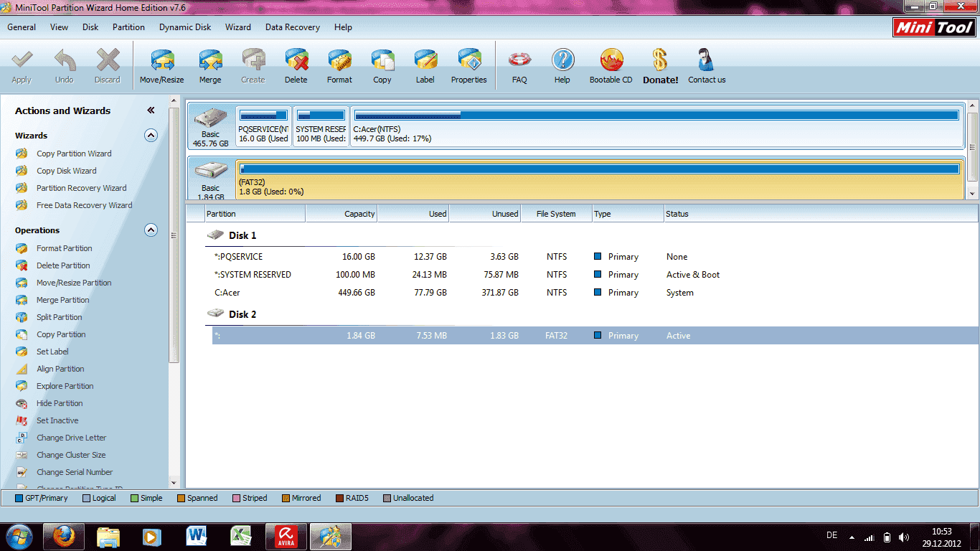Click Set Inactive operation
Viewport: 980px width, 551px height.
57,420
